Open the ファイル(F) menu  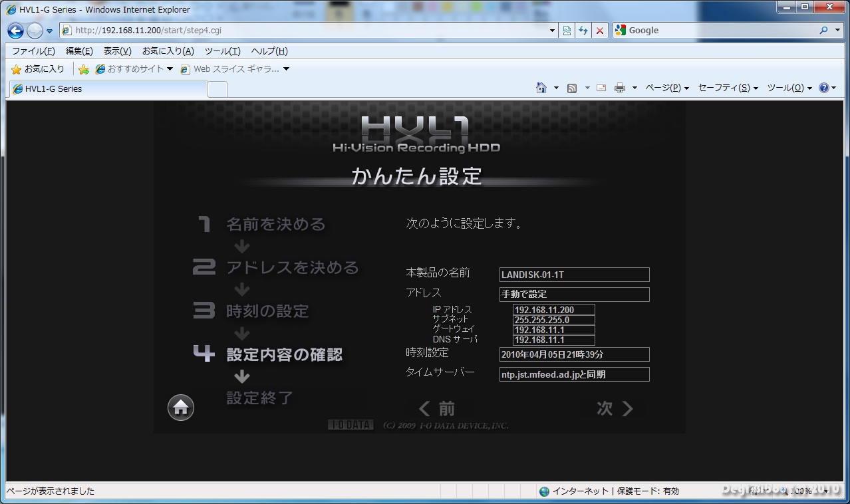(33, 51)
